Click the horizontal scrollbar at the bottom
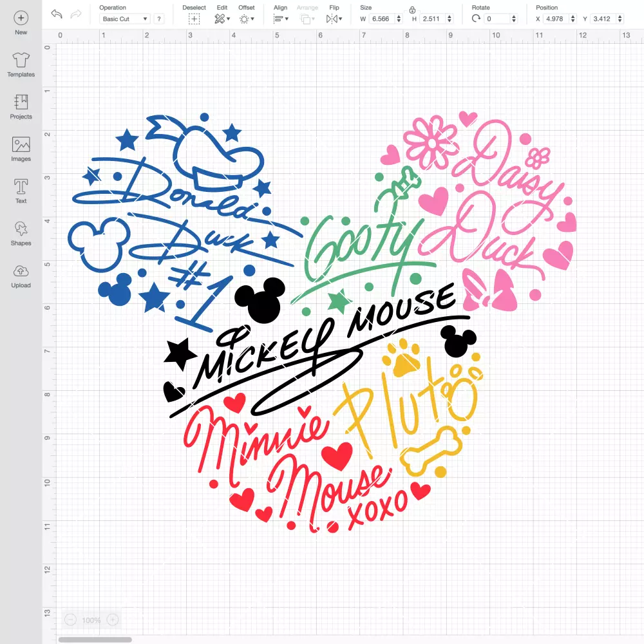Screen dimensions: 644x644 [x=95, y=639]
